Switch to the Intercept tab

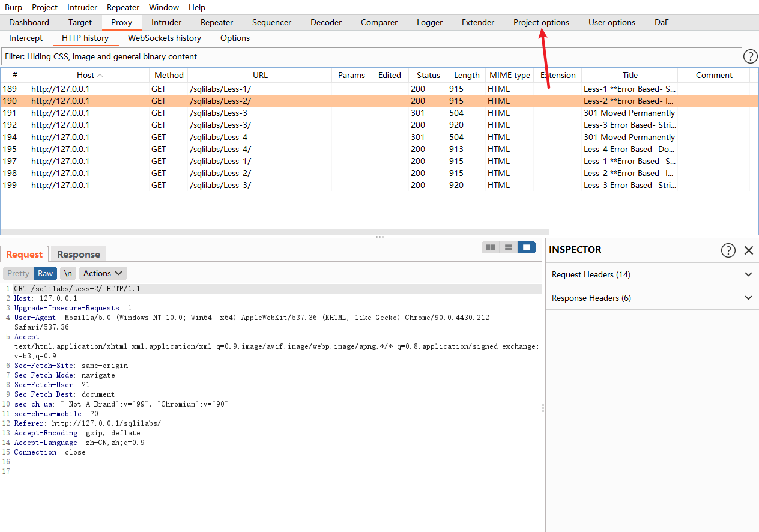(25, 38)
